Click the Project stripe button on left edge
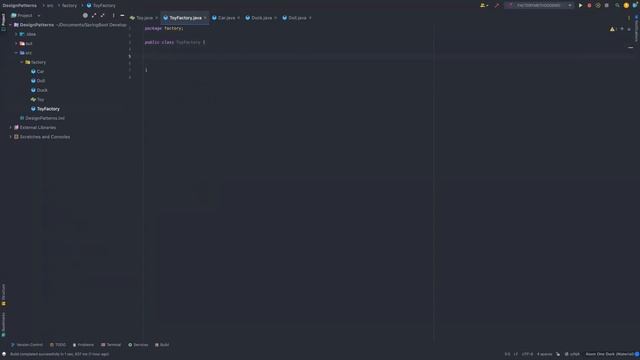The image size is (640, 360). [x=3, y=22]
